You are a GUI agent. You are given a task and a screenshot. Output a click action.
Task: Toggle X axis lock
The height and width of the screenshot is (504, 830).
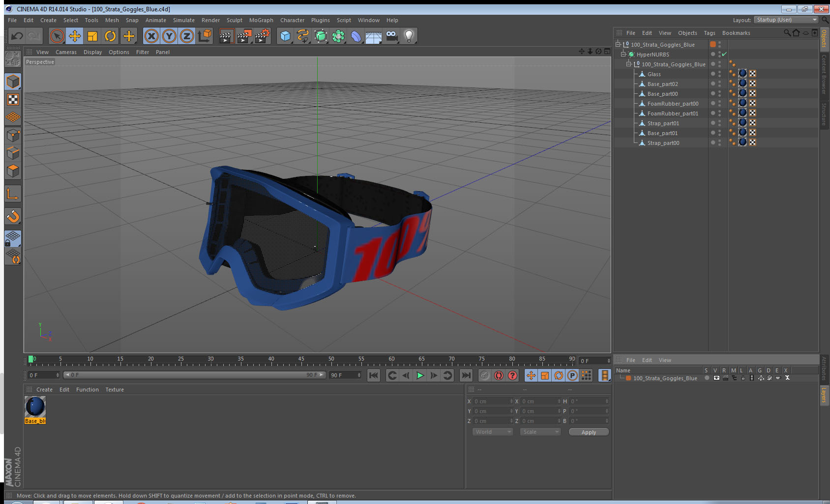pos(151,36)
